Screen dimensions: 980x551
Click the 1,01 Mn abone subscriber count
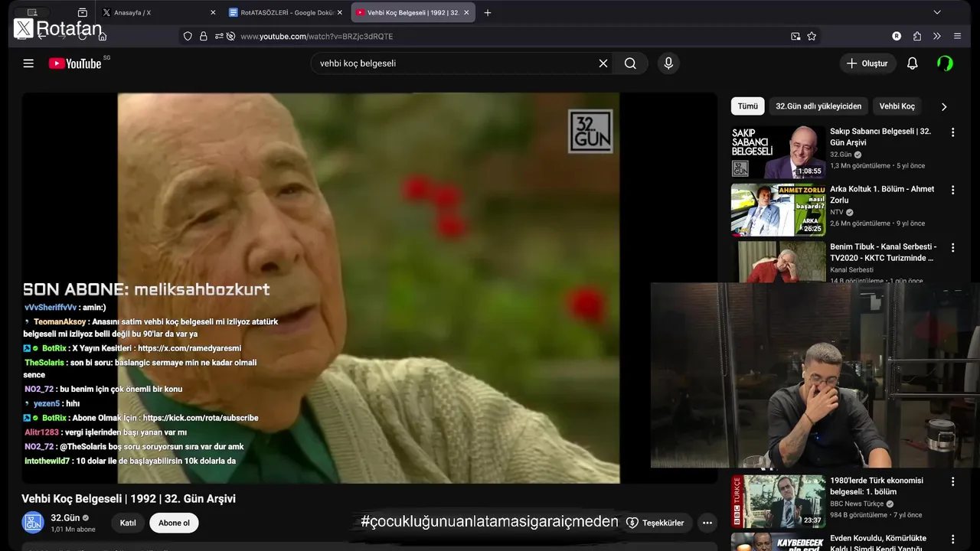(73, 530)
